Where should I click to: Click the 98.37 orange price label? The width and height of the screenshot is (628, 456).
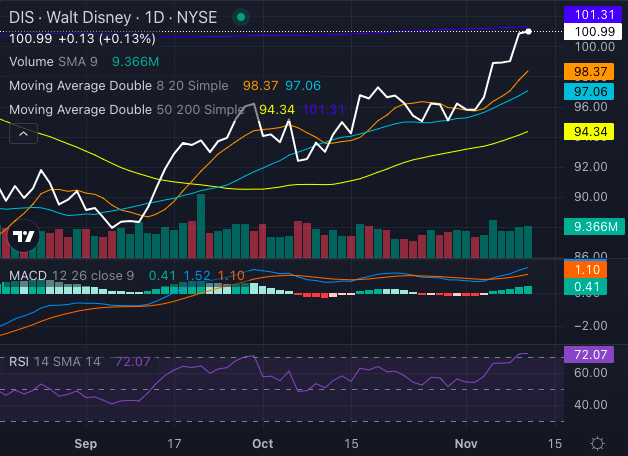pos(594,72)
